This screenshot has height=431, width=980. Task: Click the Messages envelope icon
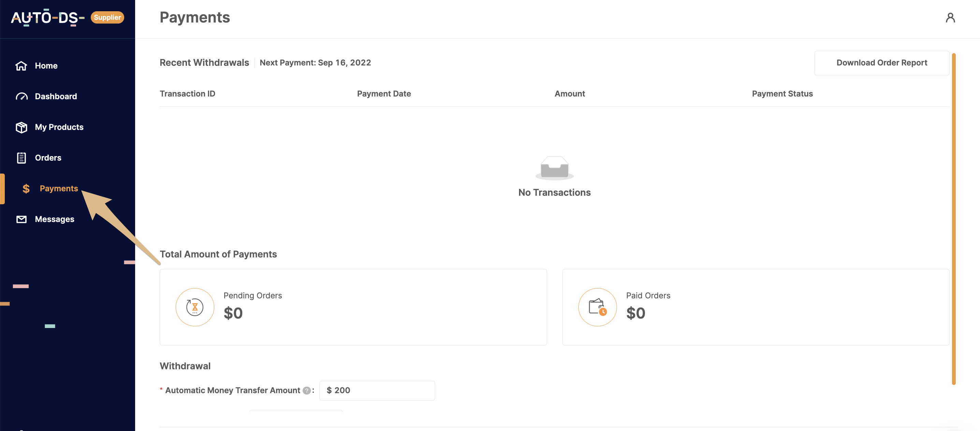pyautogui.click(x=21, y=219)
